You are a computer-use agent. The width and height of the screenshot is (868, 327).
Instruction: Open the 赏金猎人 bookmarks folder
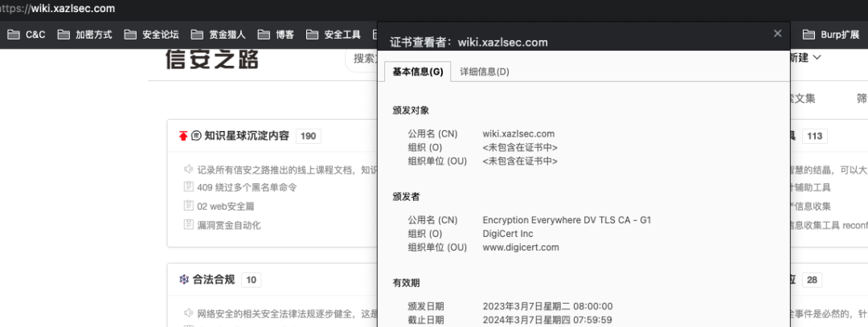tap(218, 35)
